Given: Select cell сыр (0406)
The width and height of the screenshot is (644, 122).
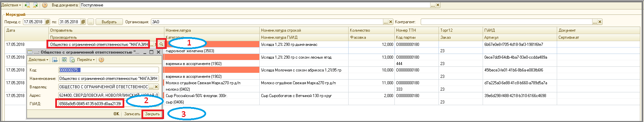Looking at the screenshot, I should click(212, 102).
